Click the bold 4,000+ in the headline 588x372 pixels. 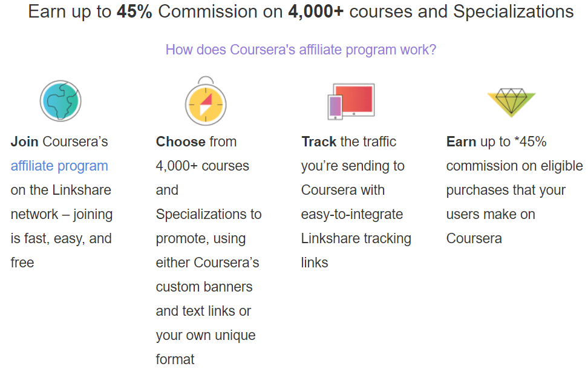(x=316, y=11)
